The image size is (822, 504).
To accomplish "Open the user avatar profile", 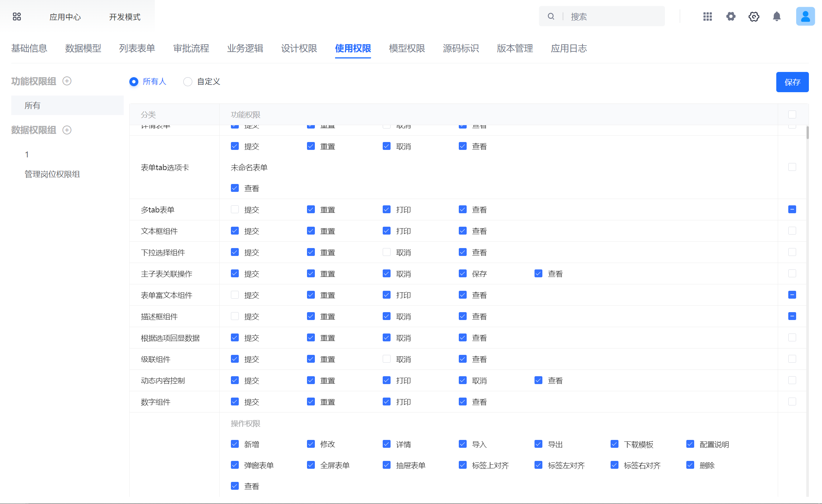I will 806,16.
